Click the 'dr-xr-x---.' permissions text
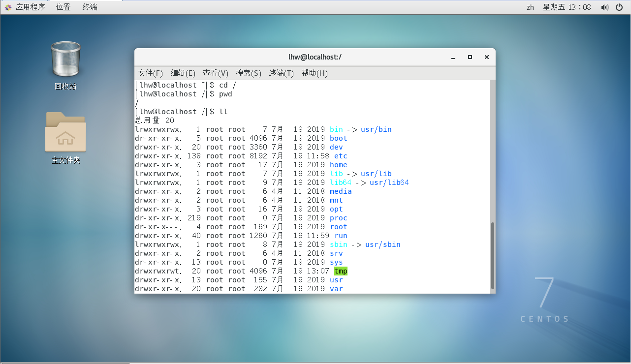This screenshot has height=364, width=631. [158, 227]
